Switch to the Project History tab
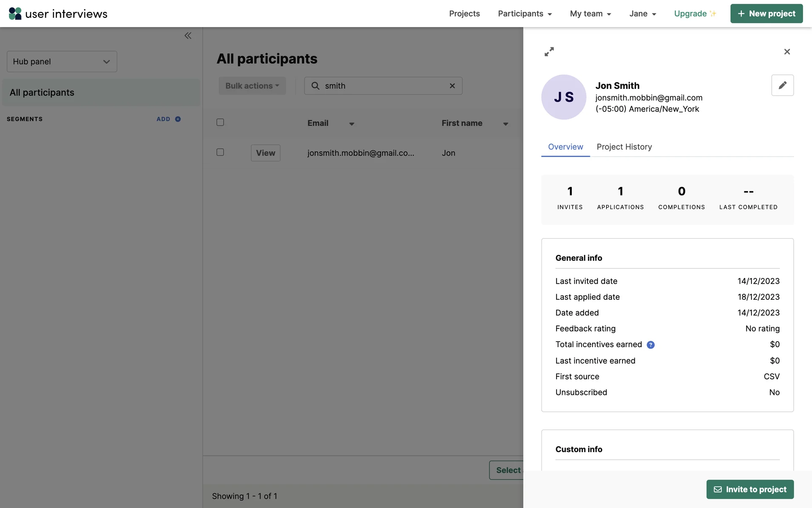This screenshot has height=508, width=812. pyautogui.click(x=624, y=147)
